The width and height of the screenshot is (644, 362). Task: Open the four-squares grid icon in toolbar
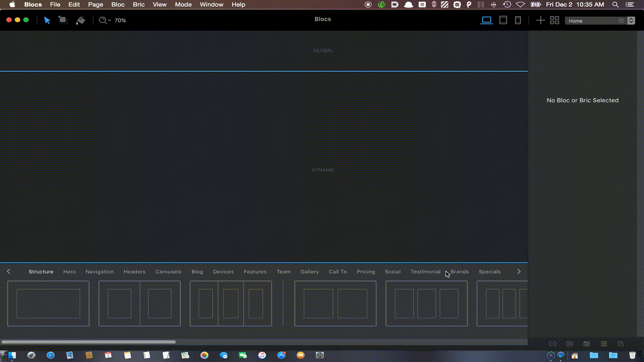click(554, 21)
